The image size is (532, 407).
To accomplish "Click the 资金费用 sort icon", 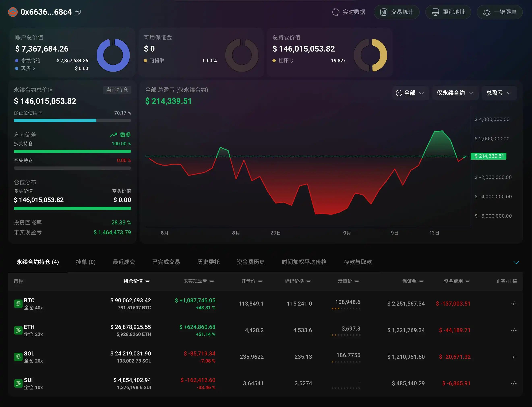I will [468, 281].
